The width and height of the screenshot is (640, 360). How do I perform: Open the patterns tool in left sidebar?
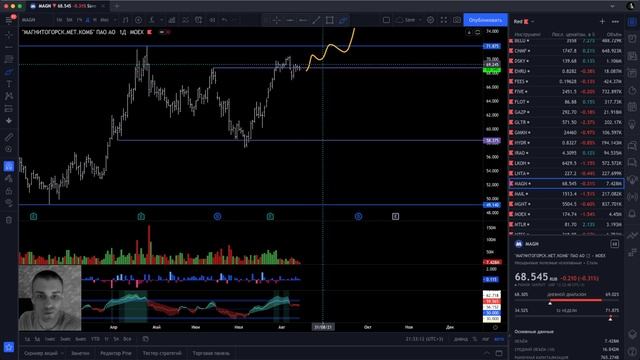pyautogui.click(x=9, y=96)
